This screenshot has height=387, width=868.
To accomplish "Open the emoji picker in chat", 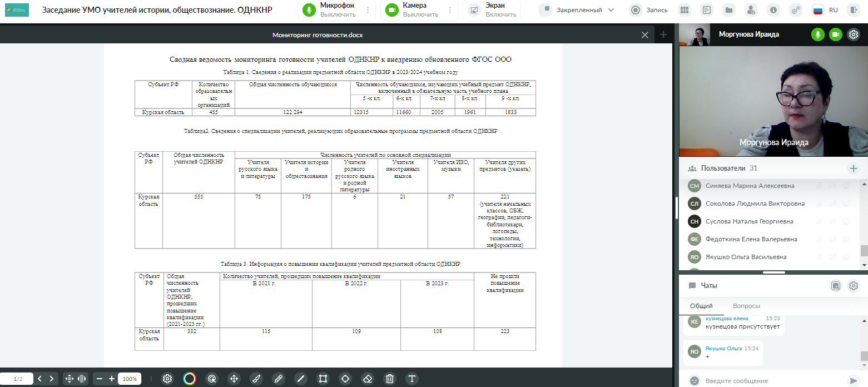I will [694, 381].
